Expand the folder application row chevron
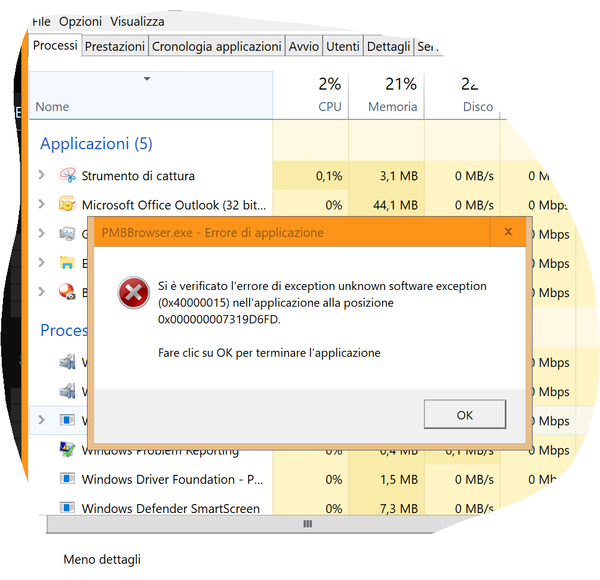Image resolution: width=600 pixels, height=580 pixels. click(x=41, y=262)
